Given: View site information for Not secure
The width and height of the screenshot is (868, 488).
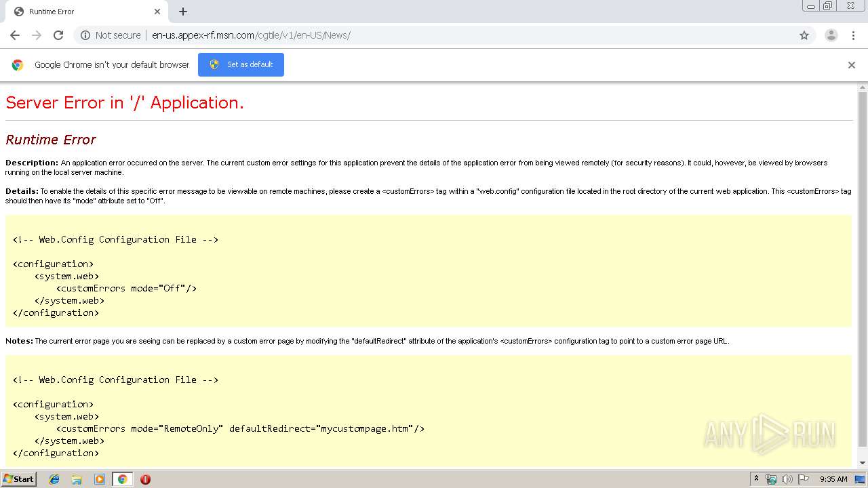Looking at the screenshot, I should coord(111,35).
